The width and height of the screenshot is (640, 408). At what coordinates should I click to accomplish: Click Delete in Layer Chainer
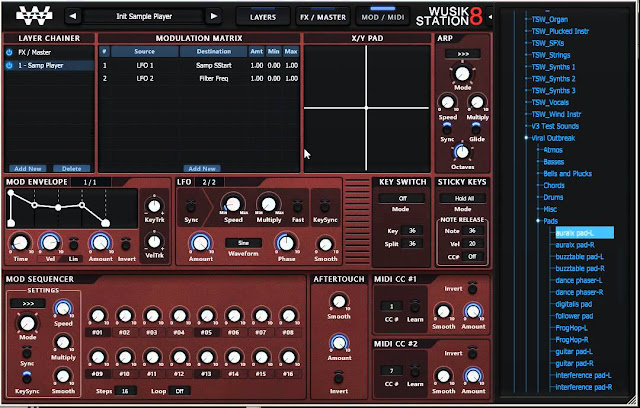click(71, 169)
